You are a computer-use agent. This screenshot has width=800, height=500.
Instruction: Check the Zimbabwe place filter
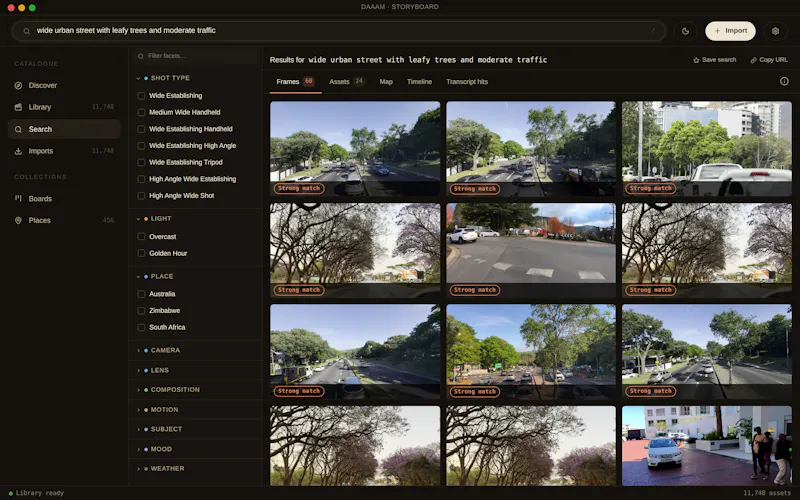click(x=141, y=311)
